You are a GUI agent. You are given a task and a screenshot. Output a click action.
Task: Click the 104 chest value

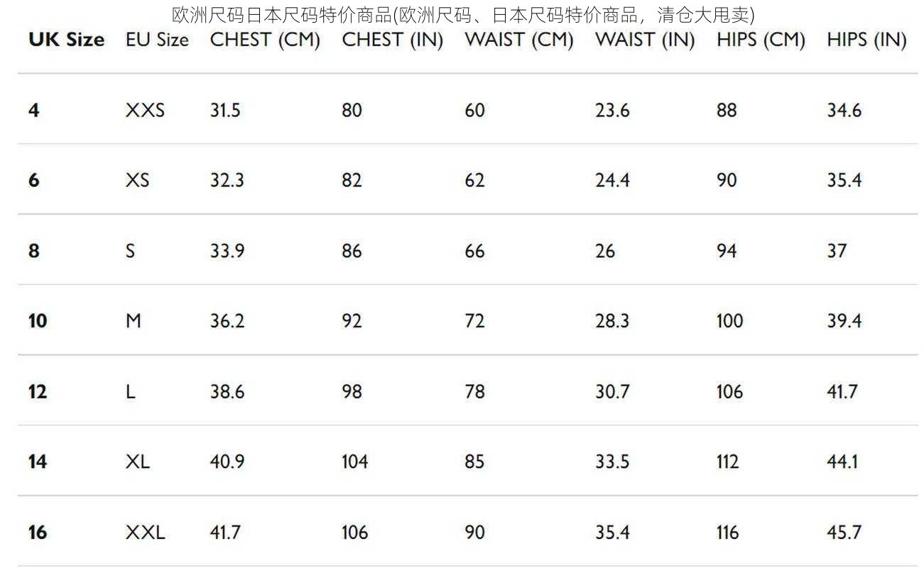tap(355, 461)
